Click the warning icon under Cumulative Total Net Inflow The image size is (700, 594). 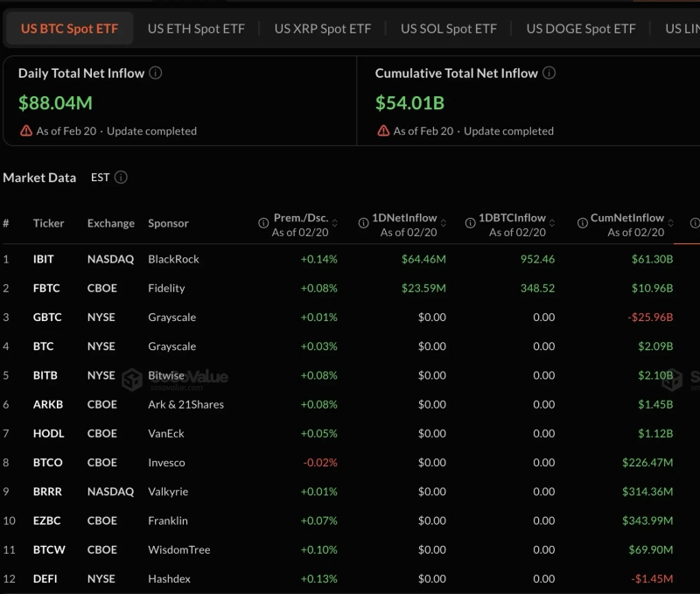click(382, 131)
